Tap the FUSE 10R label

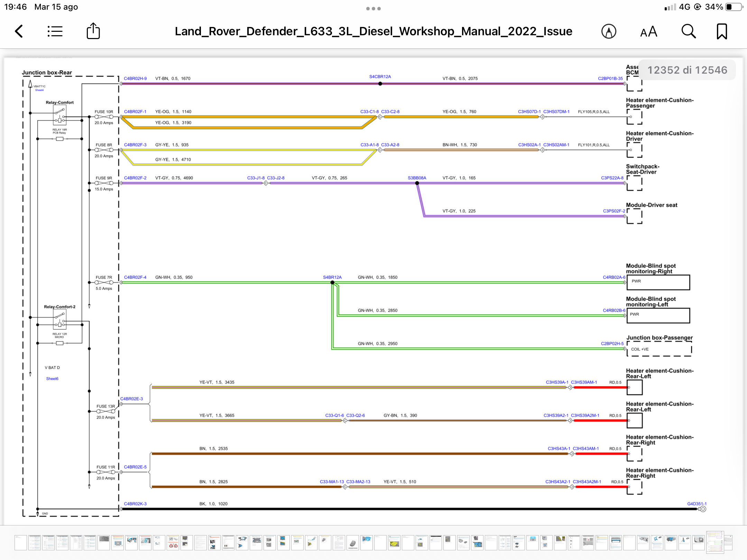coord(104,112)
